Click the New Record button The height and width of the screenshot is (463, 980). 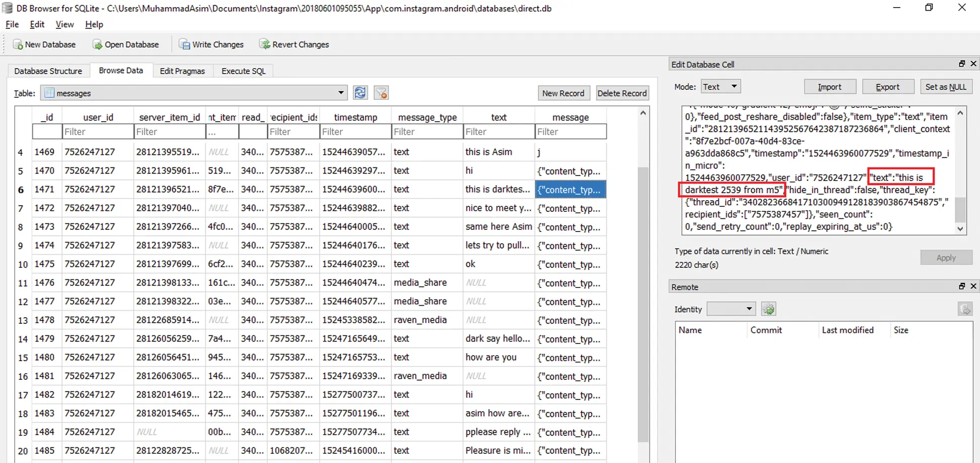pyautogui.click(x=563, y=93)
